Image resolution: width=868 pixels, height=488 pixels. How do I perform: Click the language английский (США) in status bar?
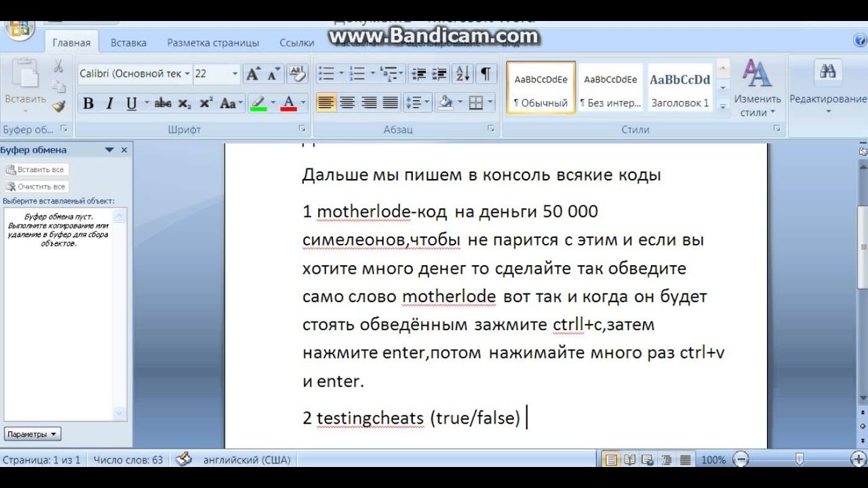pyautogui.click(x=246, y=460)
